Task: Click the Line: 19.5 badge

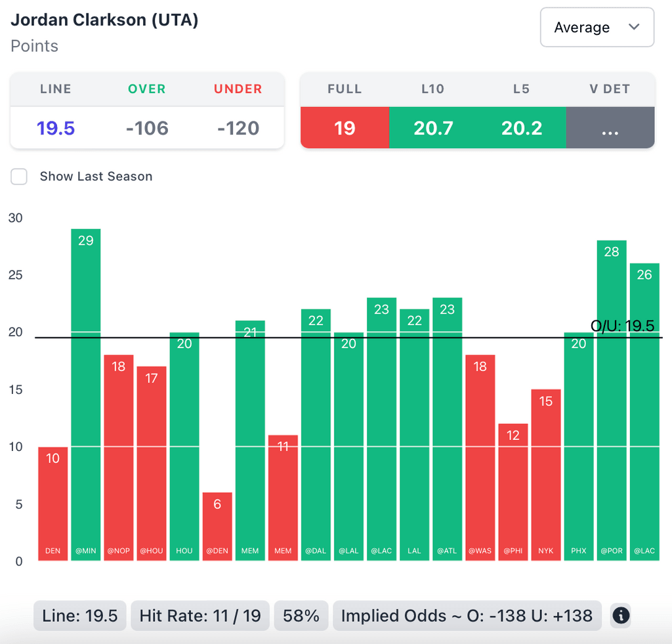Action: click(79, 616)
